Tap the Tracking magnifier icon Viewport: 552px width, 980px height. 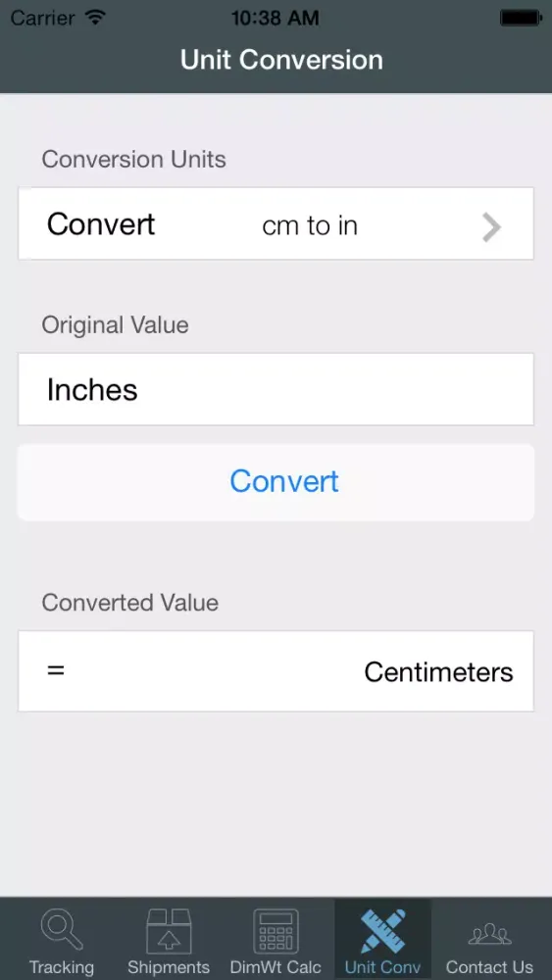[61, 929]
